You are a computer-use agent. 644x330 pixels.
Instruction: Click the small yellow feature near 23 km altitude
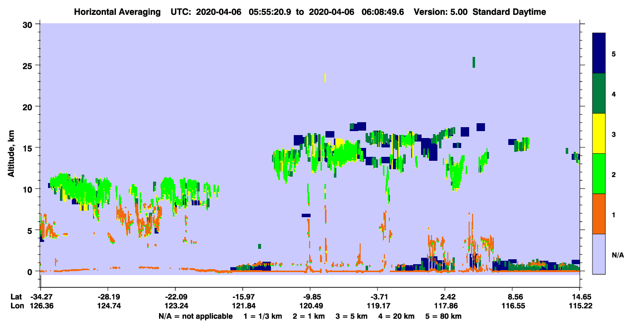coord(325,78)
